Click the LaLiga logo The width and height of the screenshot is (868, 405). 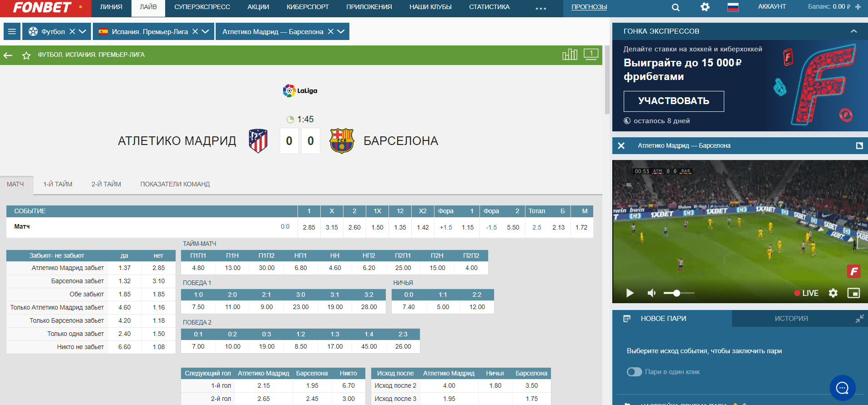pos(300,91)
